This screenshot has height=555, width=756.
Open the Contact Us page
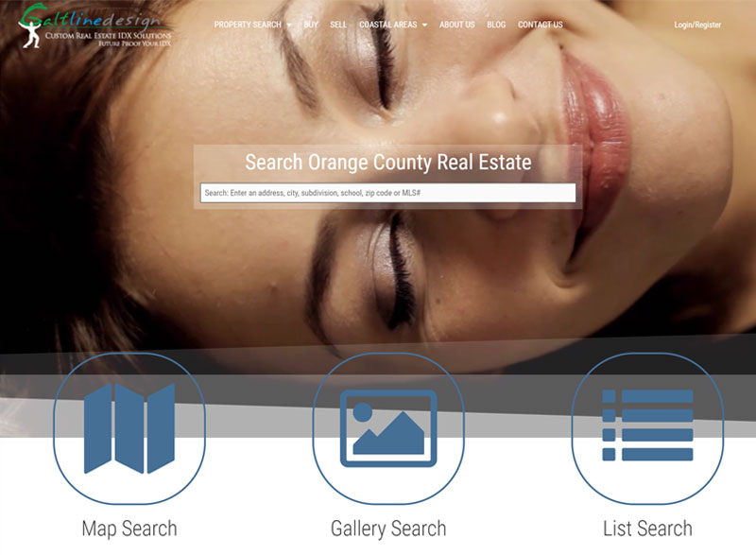[x=541, y=25]
